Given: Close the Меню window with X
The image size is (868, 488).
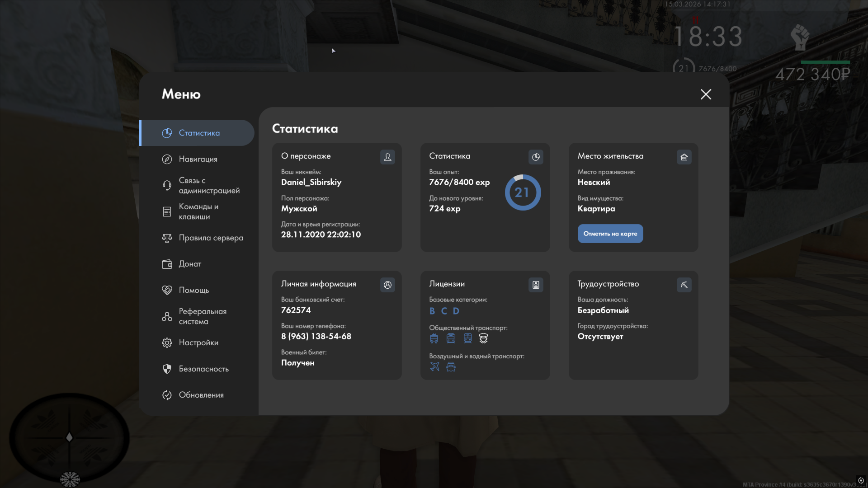Looking at the screenshot, I should (706, 94).
